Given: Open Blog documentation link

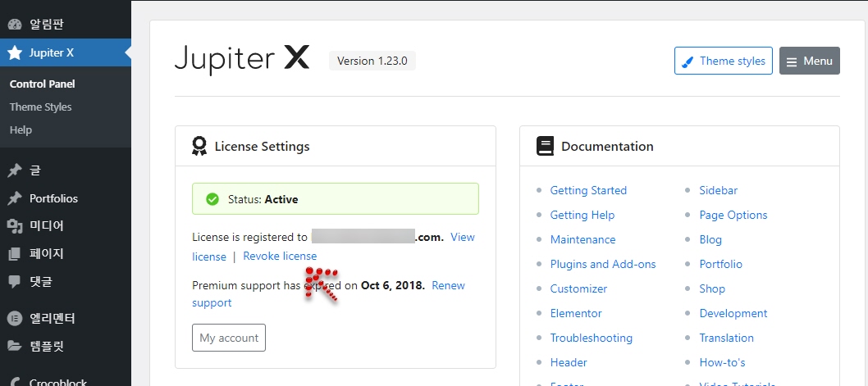Looking at the screenshot, I should (x=710, y=239).
